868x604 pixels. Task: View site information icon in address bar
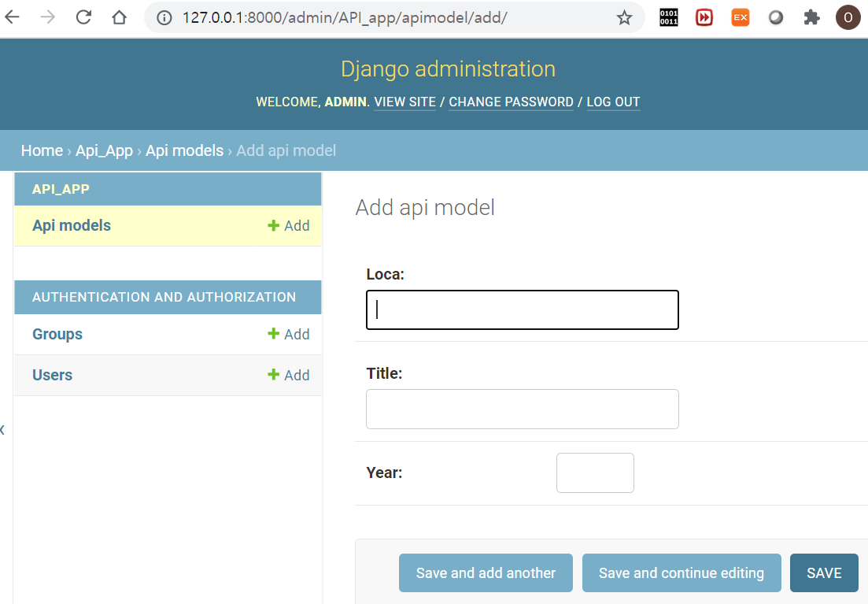pos(164,18)
